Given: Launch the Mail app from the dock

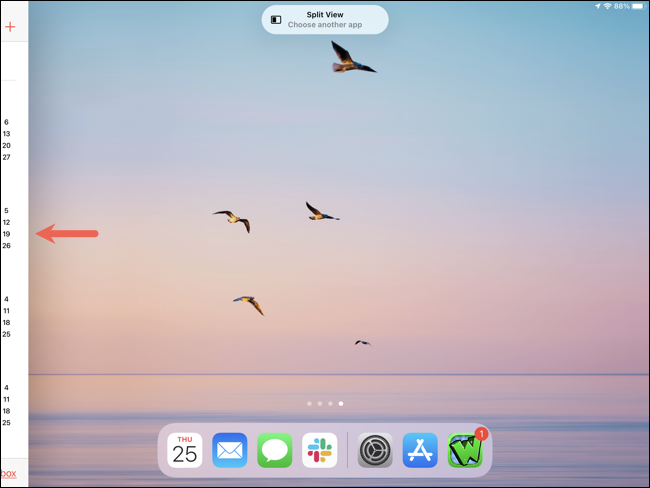Looking at the screenshot, I should coord(229,450).
